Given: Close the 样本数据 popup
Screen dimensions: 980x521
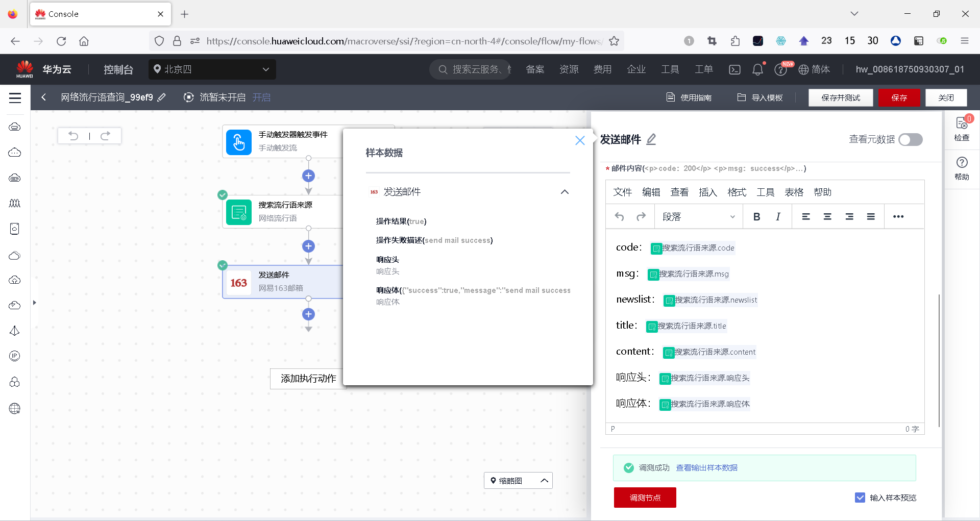Looking at the screenshot, I should pos(580,140).
